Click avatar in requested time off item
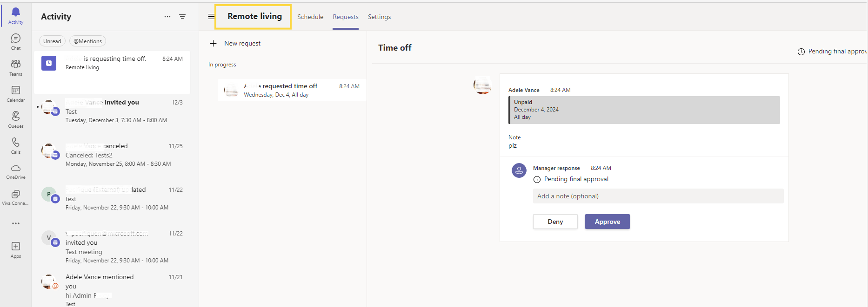This screenshot has width=868, height=307. [x=231, y=90]
